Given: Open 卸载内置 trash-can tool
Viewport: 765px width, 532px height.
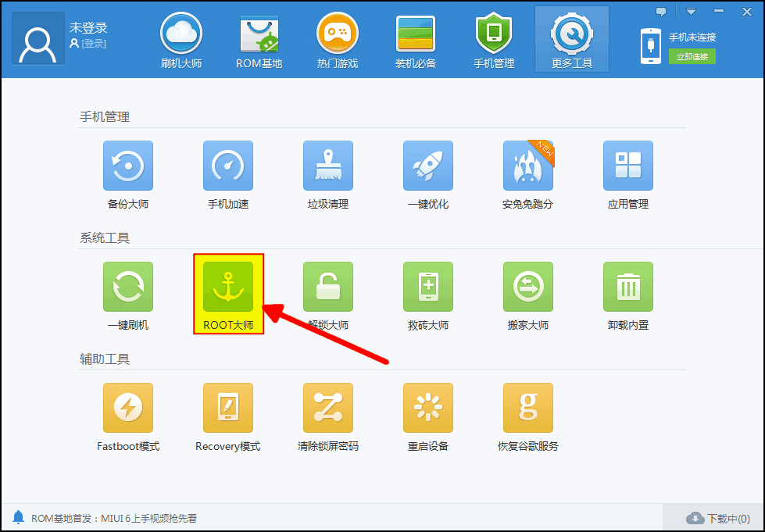Looking at the screenshot, I should [628, 287].
